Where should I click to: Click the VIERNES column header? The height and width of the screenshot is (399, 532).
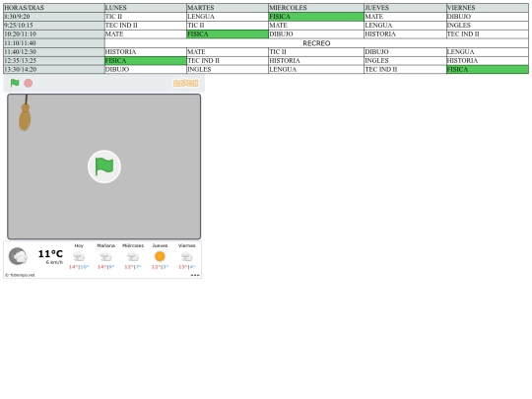pyautogui.click(x=488, y=8)
